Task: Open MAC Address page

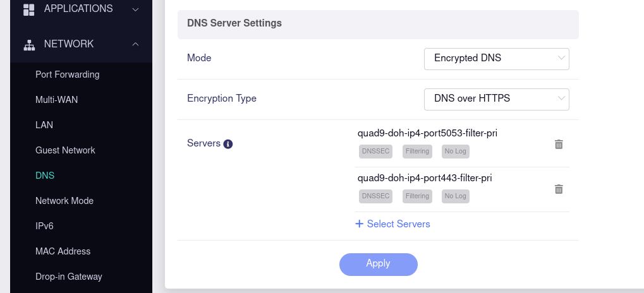Action: (63, 251)
